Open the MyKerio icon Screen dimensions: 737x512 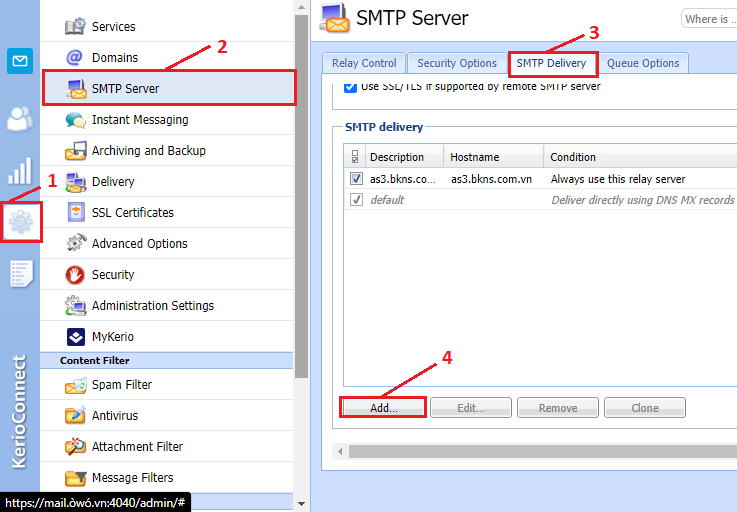pyautogui.click(x=75, y=337)
